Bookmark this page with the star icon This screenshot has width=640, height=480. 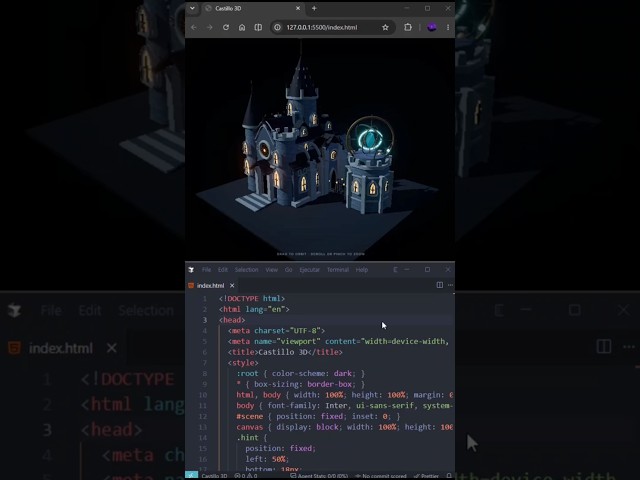pyautogui.click(x=385, y=27)
